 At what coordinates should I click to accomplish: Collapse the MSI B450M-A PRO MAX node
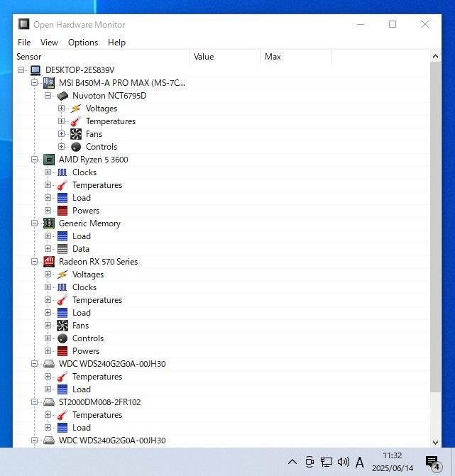pyautogui.click(x=34, y=83)
